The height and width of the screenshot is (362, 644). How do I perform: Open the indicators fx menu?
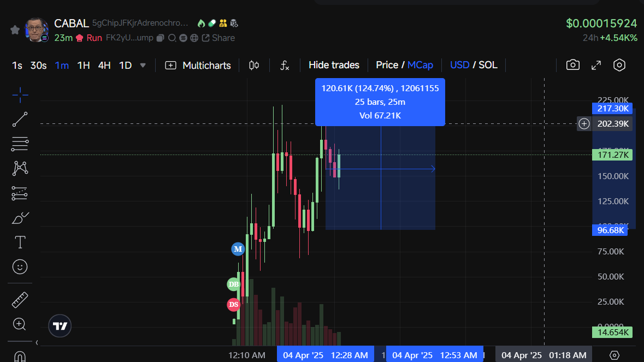pyautogui.click(x=285, y=66)
